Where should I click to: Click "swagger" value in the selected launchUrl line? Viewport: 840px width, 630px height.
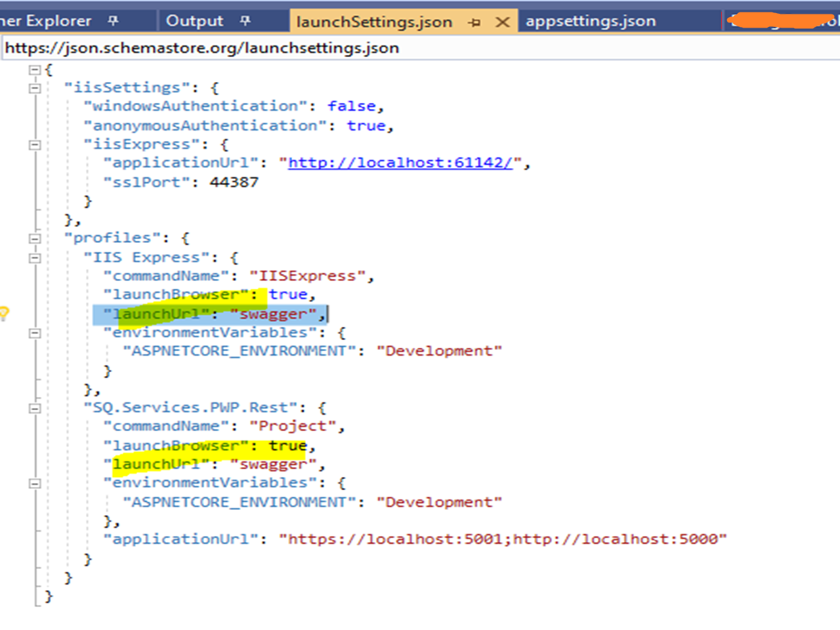(273, 314)
